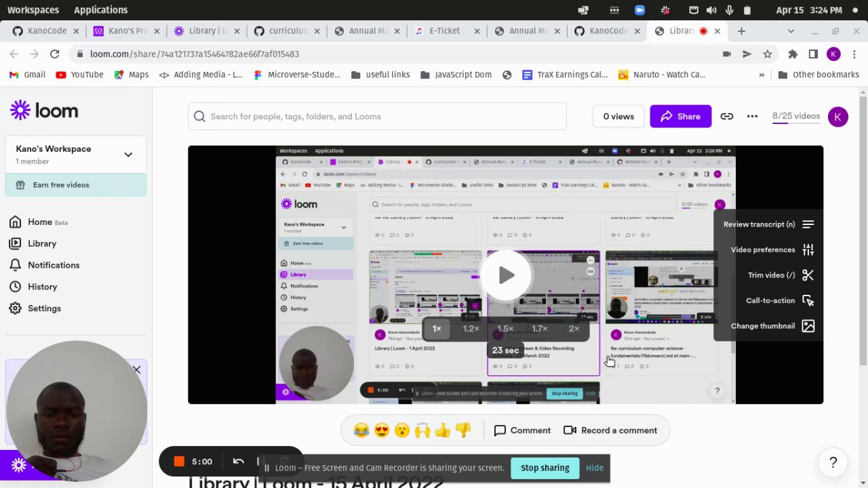Open Chrome menu three dots
868x488 pixels.
(854, 54)
